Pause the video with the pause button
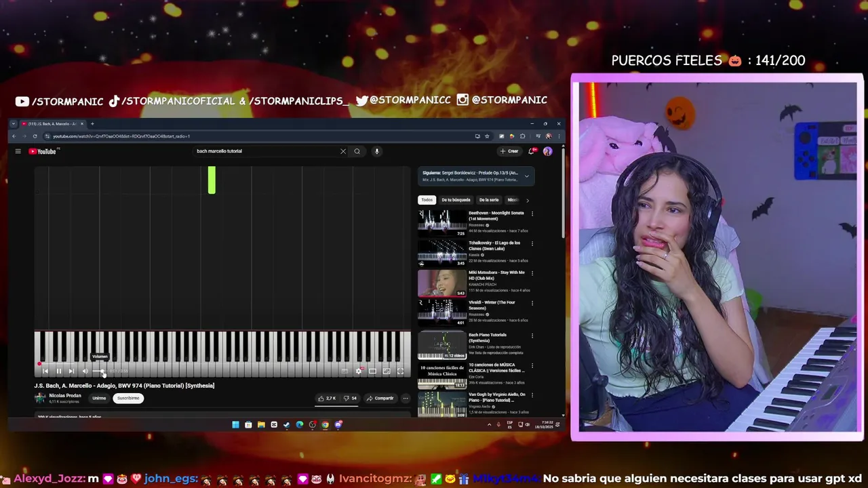The image size is (868, 488). click(x=59, y=371)
